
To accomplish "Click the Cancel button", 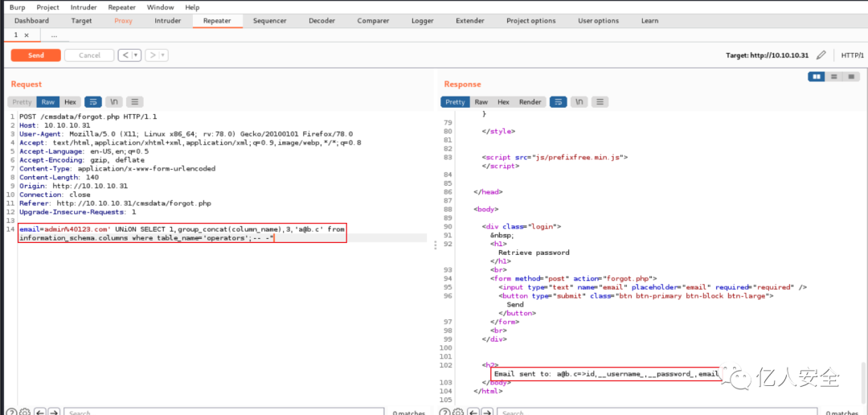I will coord(89,55).
